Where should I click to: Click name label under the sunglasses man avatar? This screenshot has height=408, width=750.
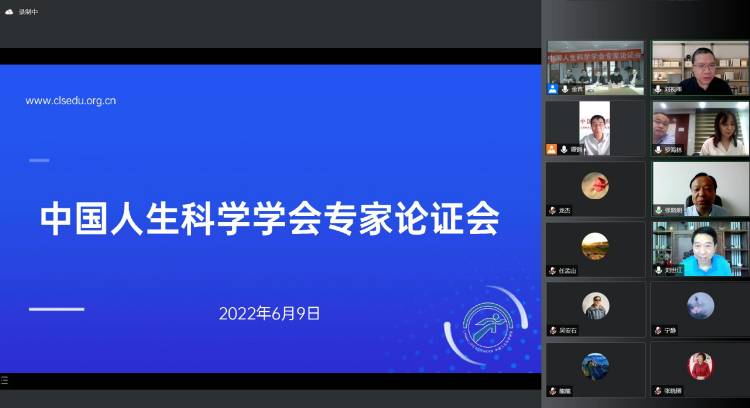coord(568,331)
